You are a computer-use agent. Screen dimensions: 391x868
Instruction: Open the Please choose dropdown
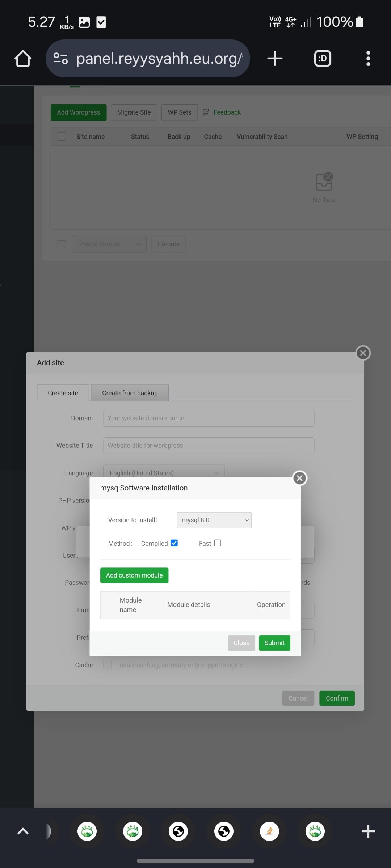pyautogui.click(x=109, y=244)
